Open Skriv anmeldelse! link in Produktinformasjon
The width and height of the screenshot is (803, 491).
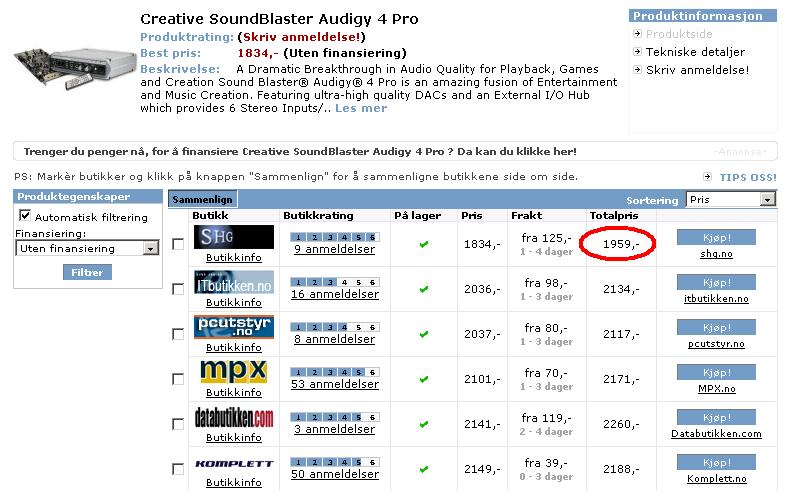tap(697, 70)
